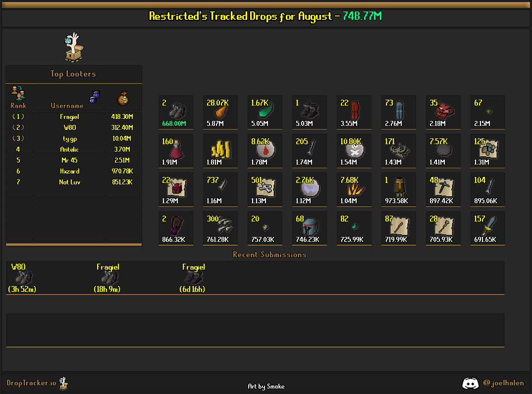
Task: Select the dark boots icon worth 5.03M
Action: 310,111
